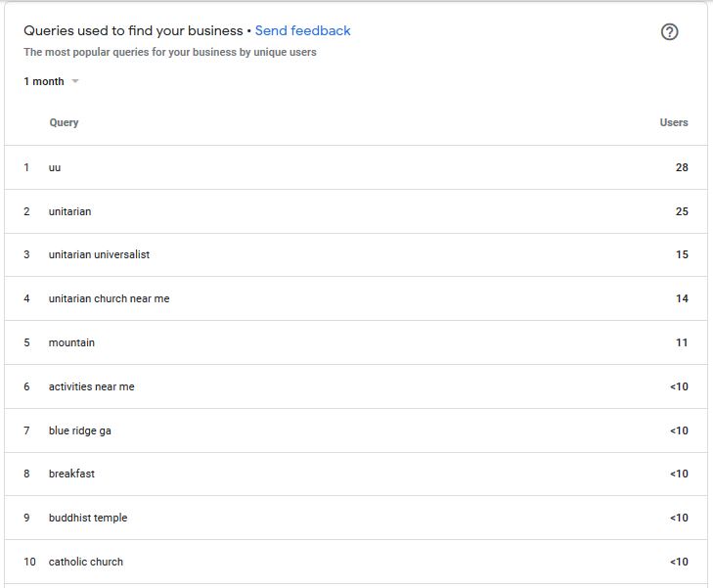This screenshot has width=713, height=588.
Task: Open the 1 month time range dropdown
Action: tap(51, 81)
